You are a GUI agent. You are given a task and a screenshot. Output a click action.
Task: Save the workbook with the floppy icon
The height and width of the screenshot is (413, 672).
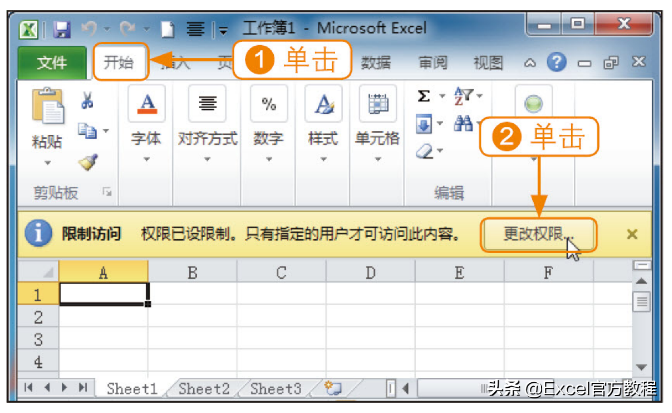(62, 30)
